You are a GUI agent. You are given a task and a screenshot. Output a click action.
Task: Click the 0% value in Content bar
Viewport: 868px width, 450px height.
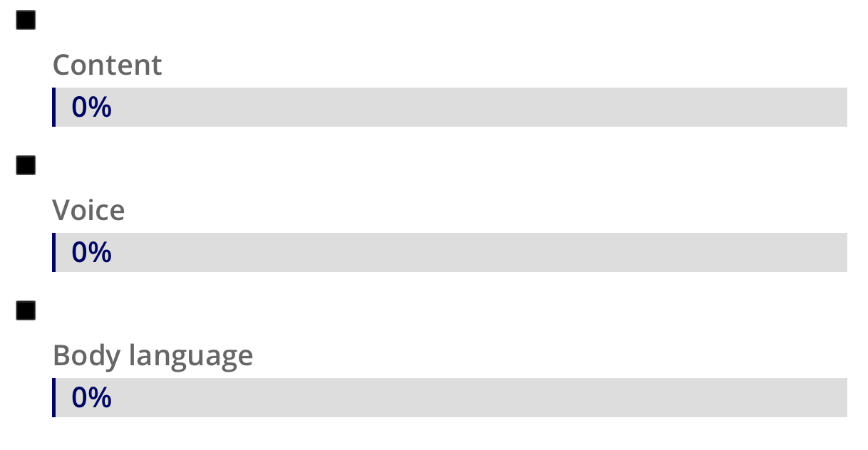click(x=92, y=108)
